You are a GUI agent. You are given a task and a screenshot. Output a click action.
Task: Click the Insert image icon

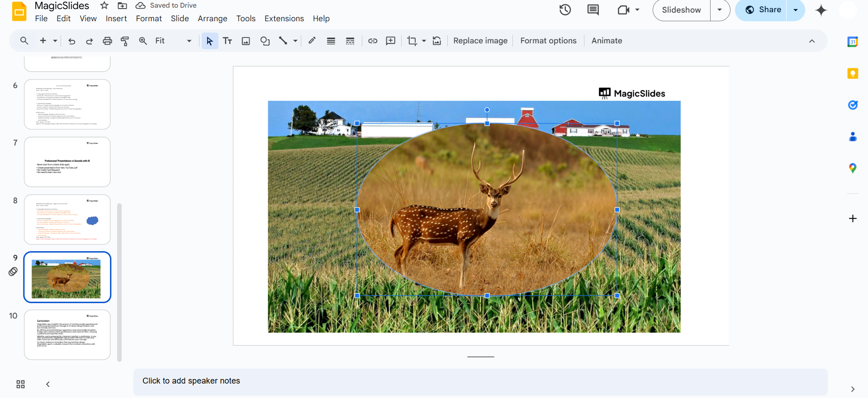246,41
